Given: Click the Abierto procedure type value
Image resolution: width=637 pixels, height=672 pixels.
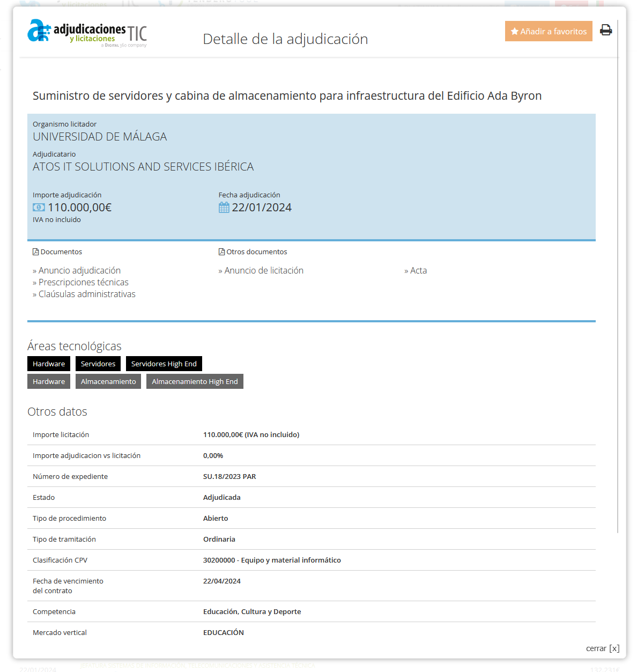Looking at the screenshot, I should [216, 518].
